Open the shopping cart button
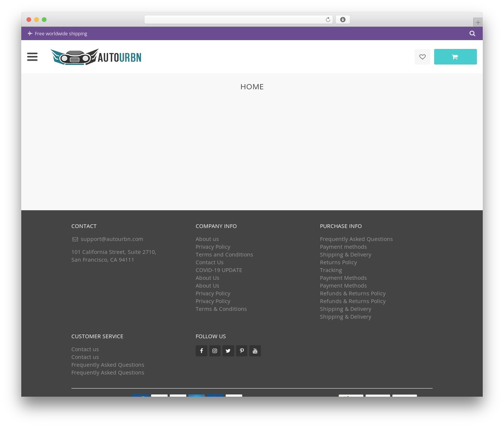This screenshot has width=504, height=427. pyautogui.click(x=455, y=57)
